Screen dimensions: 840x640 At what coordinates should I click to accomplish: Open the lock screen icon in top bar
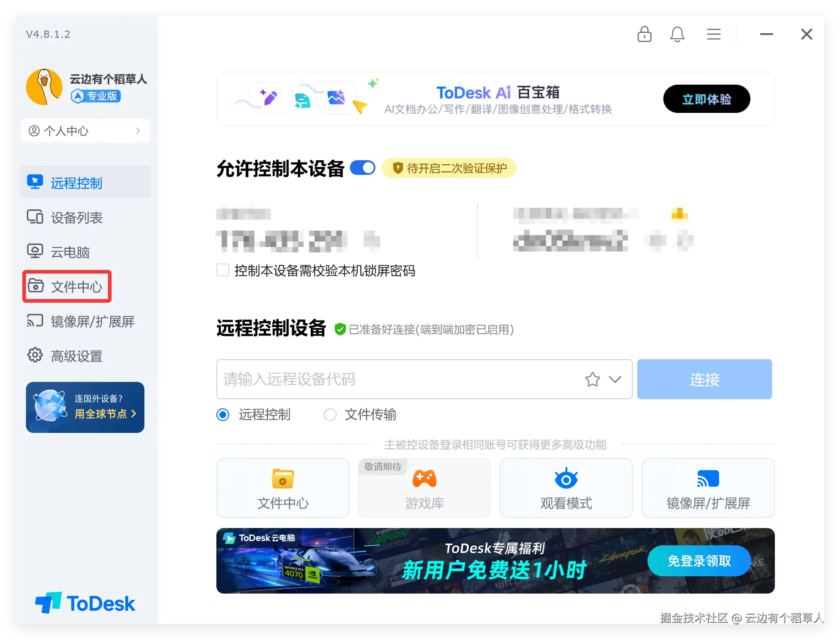pyautogui.click(x=644, y=34)
